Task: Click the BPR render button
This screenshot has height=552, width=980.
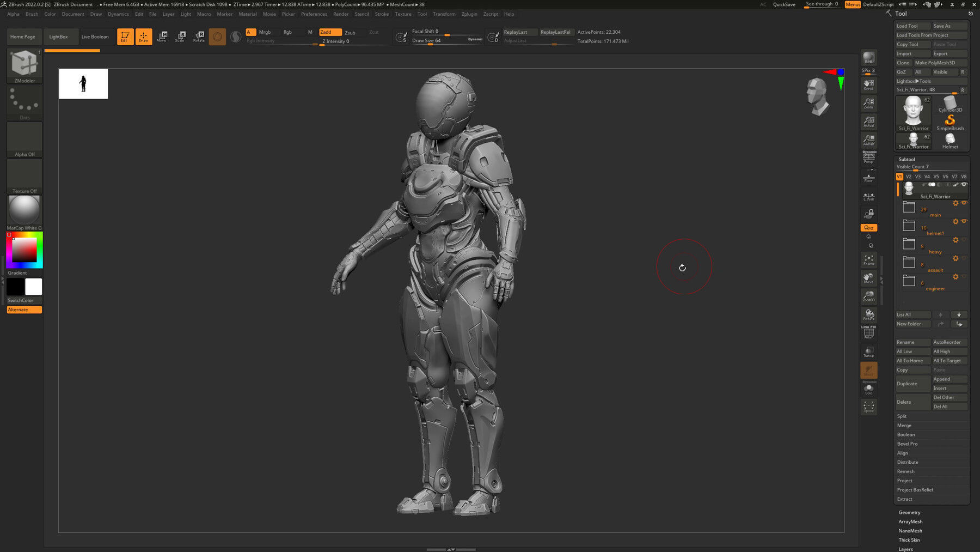Action: point(868,57)
